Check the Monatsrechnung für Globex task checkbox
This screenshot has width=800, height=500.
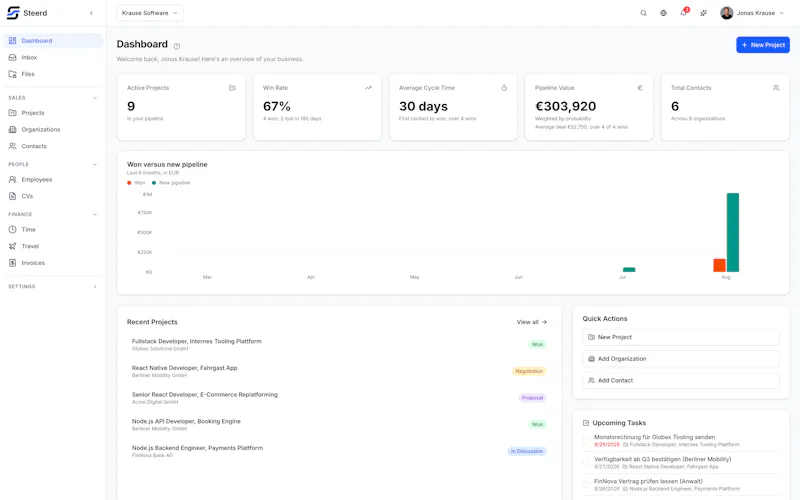586,440
